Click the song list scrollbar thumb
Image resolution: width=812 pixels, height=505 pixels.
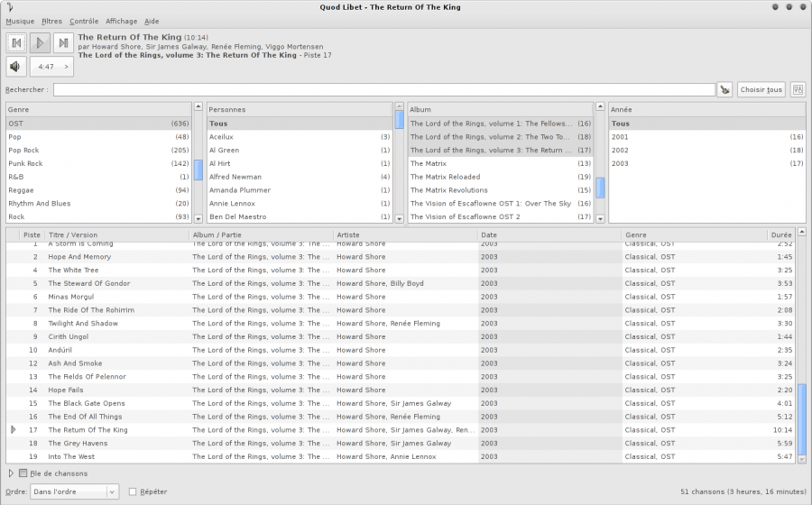tap(802, 419)
